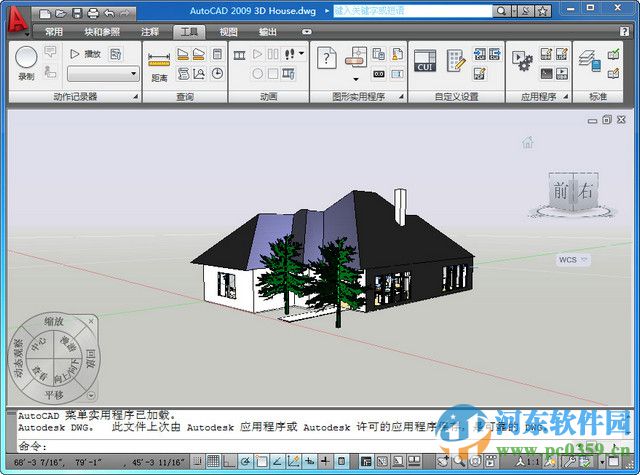Click the Zoom magnifier icon in status bar
Image resolution: width=640 pixels, height=475 pixels.
click(x=459, y=462)
